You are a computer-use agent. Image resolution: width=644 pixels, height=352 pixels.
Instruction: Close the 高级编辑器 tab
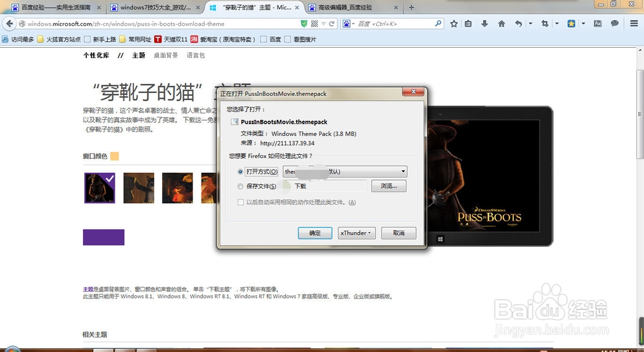(x=396, y=7)
